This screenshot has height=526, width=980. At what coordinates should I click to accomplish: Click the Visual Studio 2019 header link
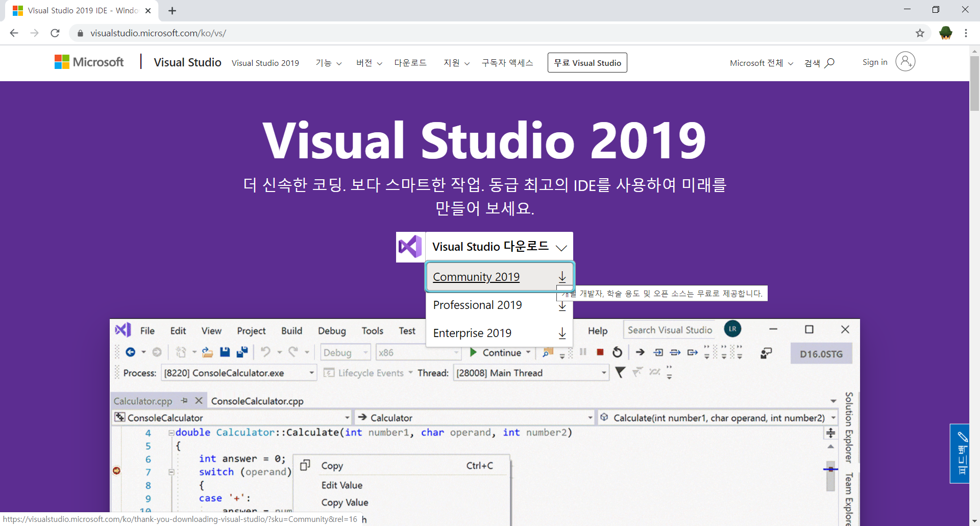click(x=265, y=63)
